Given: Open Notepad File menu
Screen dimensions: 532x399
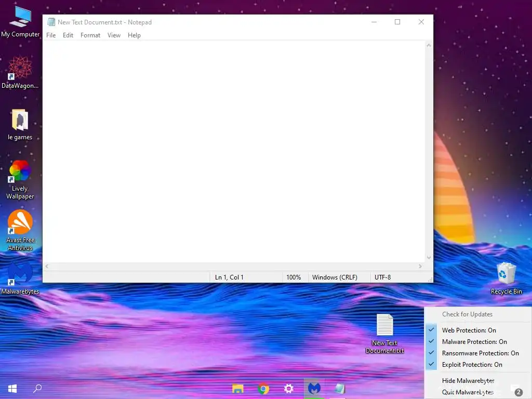Looking at the screenshot, I should [x=51, y=35].
